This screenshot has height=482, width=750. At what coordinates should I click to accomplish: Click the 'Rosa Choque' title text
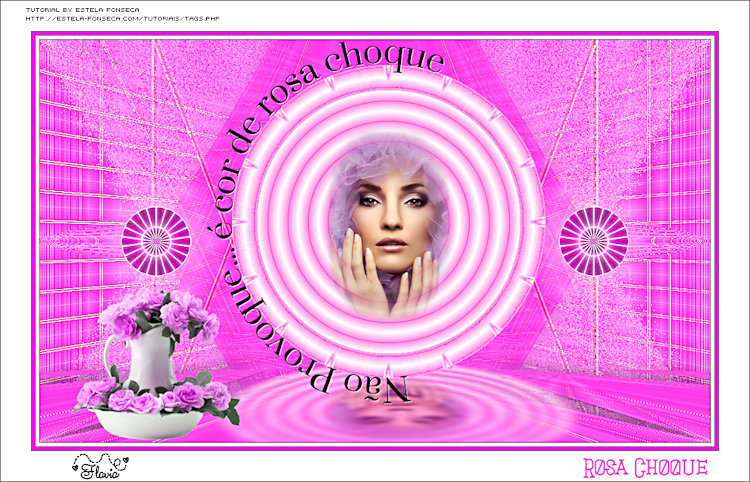click(645, 467)
